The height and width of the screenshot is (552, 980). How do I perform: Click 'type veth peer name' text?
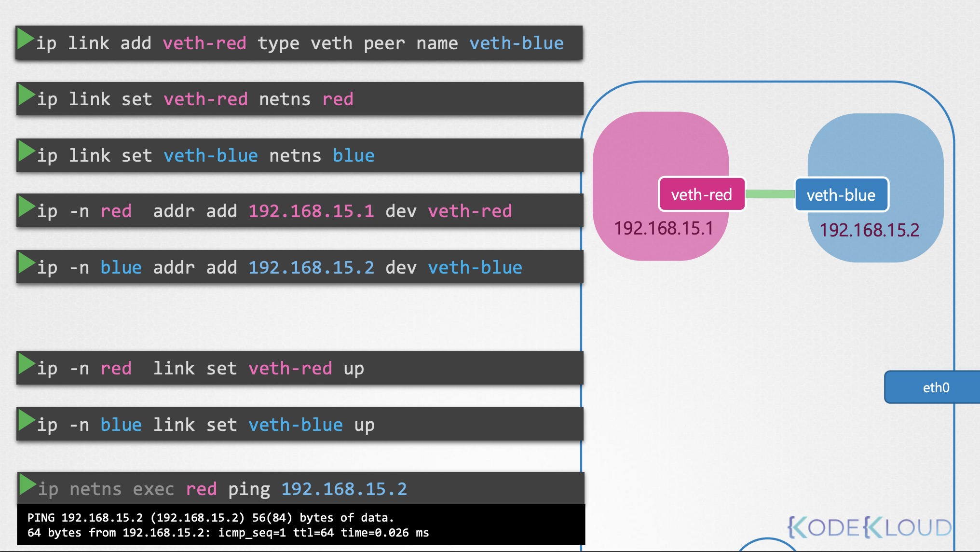pos(358,44)
